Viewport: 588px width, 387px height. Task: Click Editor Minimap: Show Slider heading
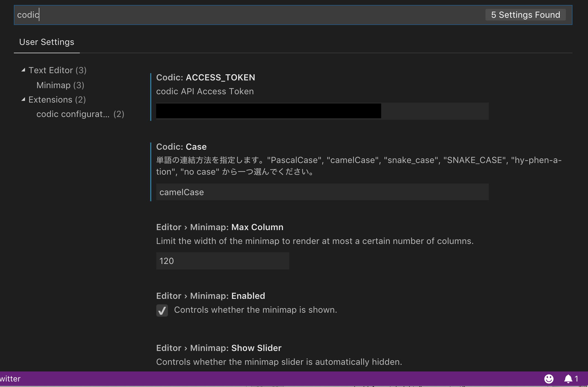219,348
